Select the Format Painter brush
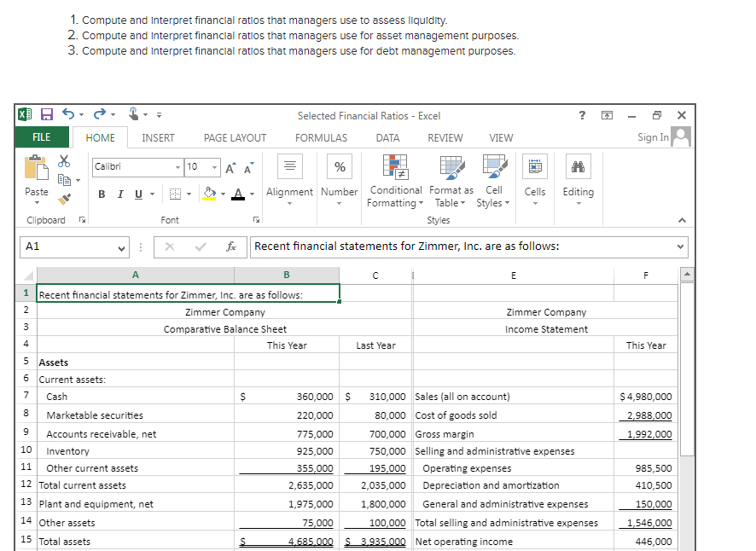756x551 pixels. click(x=64, y=198)
